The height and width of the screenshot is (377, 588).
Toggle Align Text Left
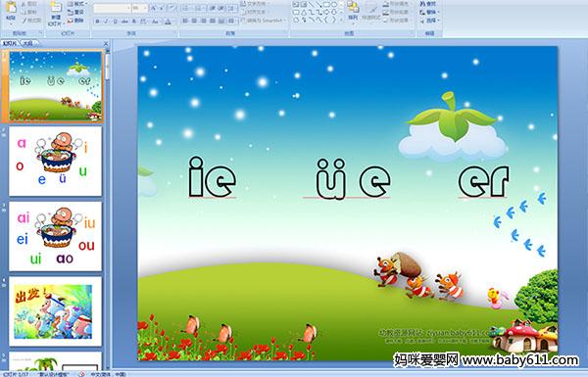[x=185, y=21]
